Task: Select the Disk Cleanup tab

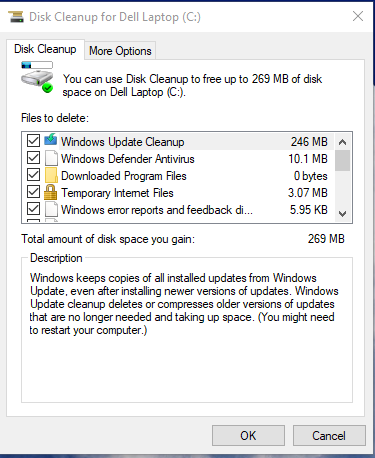Action: [x=45, y=49]
